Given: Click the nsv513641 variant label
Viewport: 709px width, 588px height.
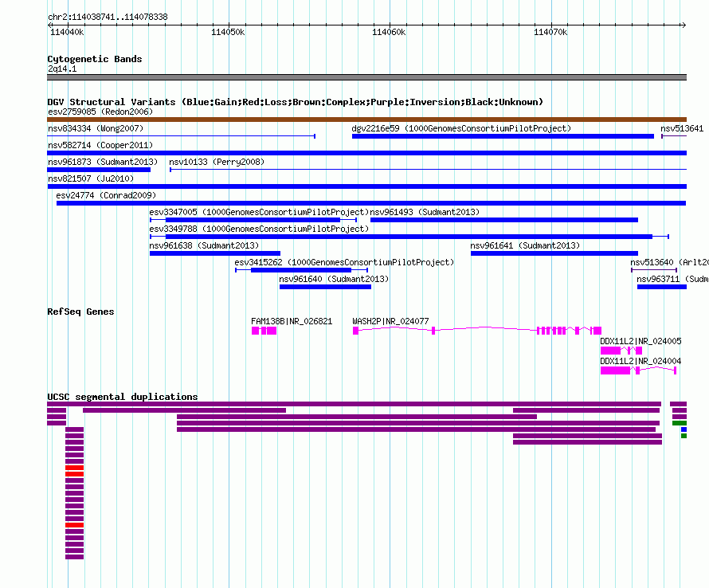Looking at the screenshot, I should tap(682, 128).
